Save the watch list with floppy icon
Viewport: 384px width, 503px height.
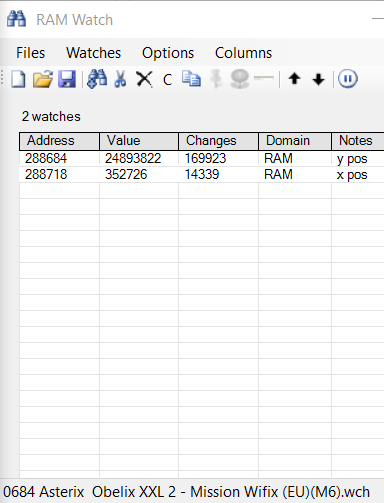coord(67,79)
